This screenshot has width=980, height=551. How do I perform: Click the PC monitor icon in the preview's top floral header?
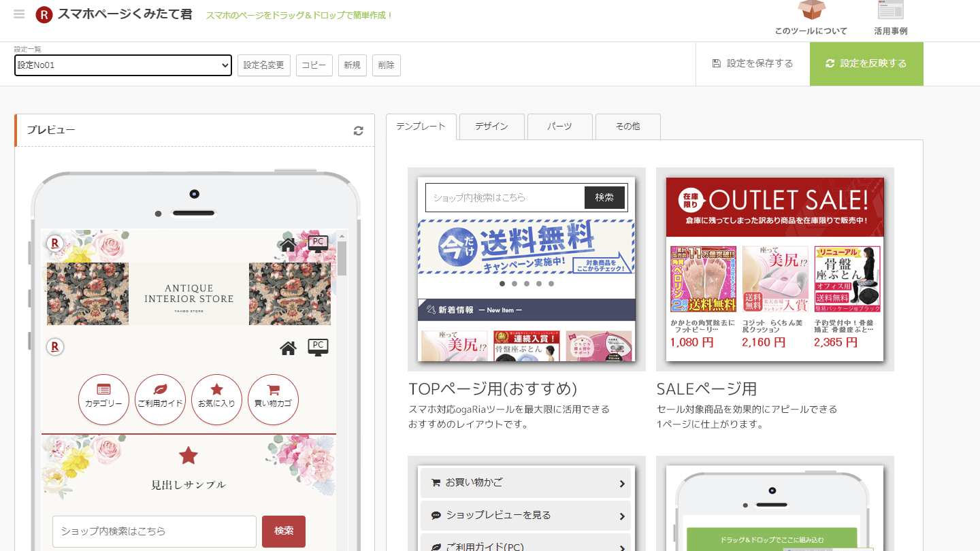pyautogui.click(x=318, y=243)
